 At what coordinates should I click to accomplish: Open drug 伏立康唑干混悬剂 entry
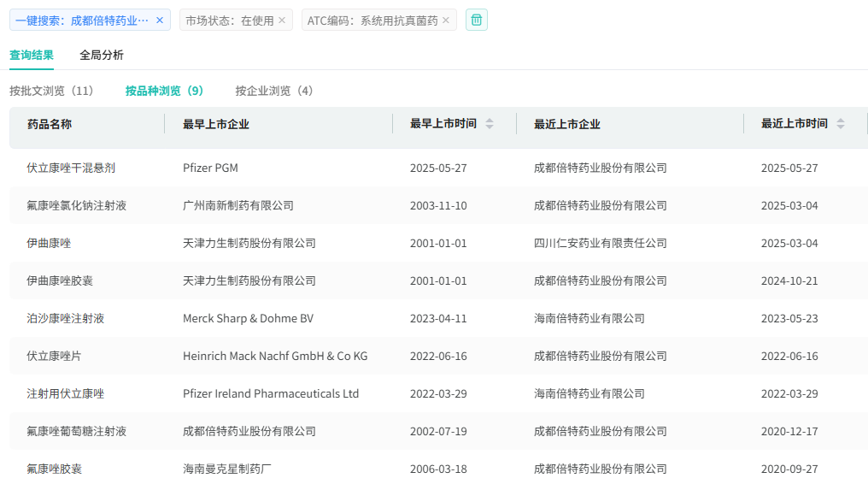71,168
